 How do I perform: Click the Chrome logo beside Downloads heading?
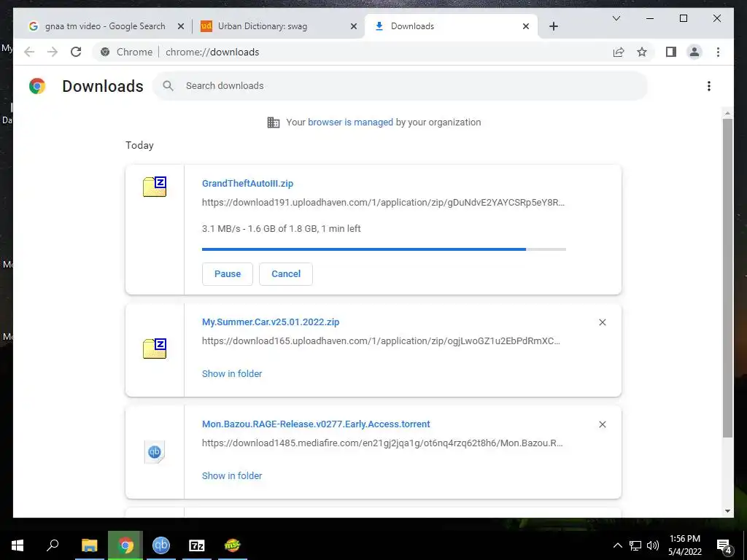pos(37,86)
